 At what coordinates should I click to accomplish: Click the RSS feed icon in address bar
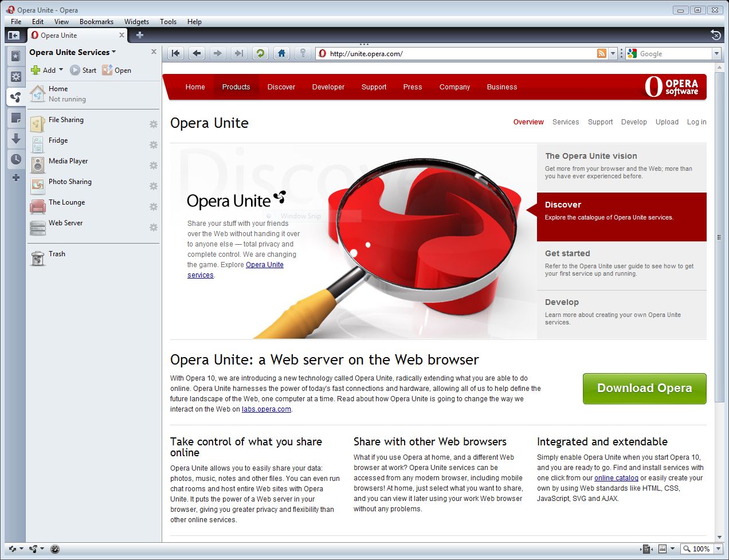click(601, 53)
